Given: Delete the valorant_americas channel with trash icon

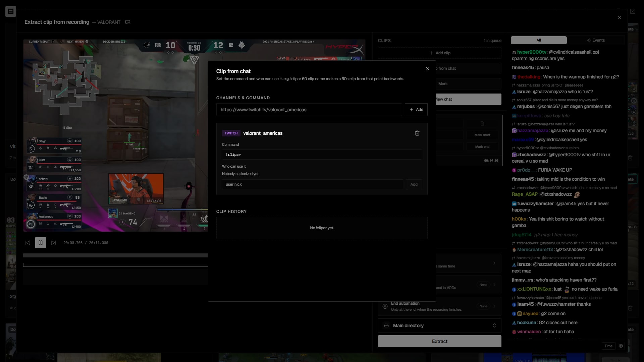Looking at the screenshot, I should tap(417, 133).
